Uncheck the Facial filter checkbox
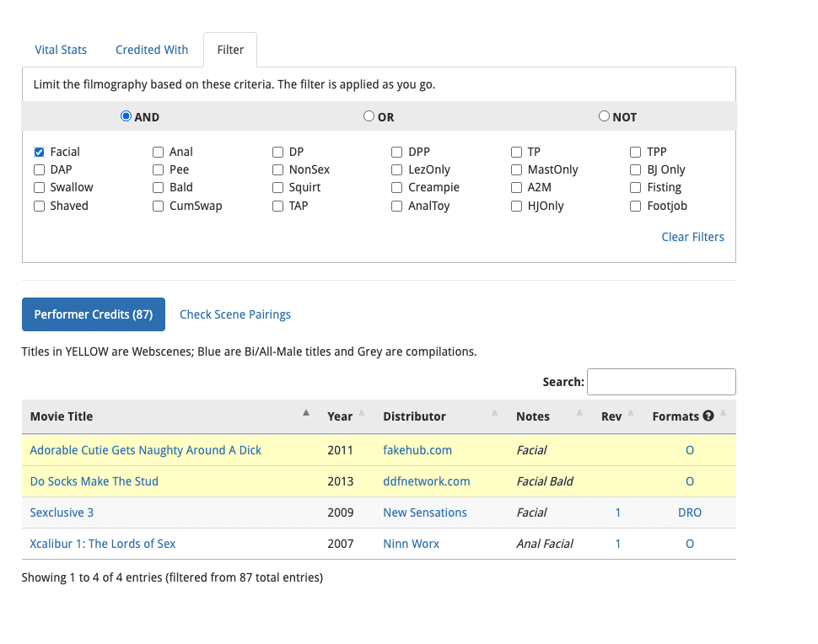Image resolution: width=818 pixels, height=644 pixels. pyautogui.click(x=39, y=153)
